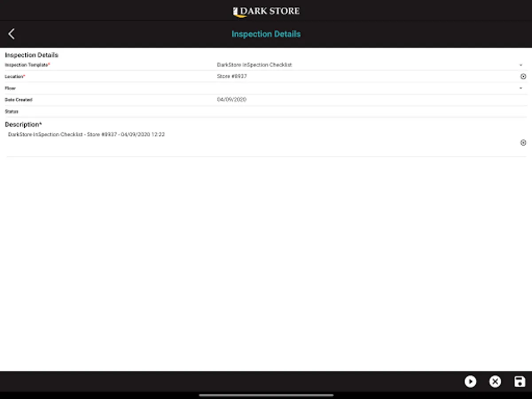532x399 pixels.
Task: Go back using the arrow icon
Action: tap(12, 34)
